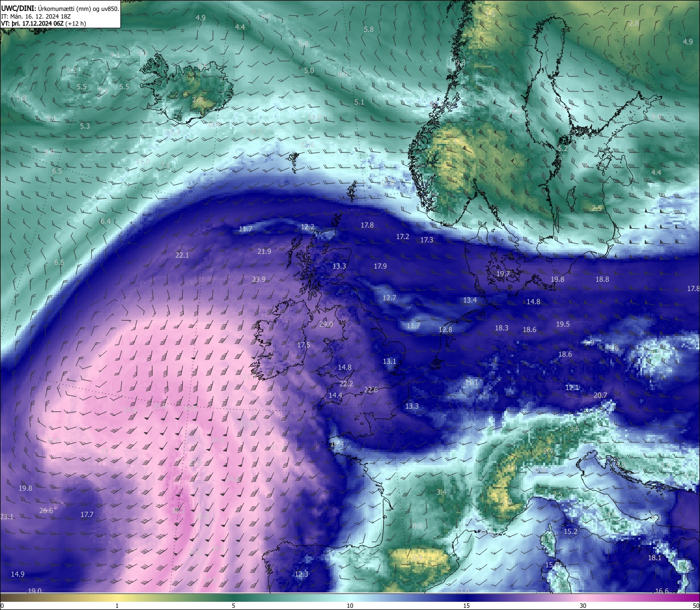Viewport: 700px width, 610px height.
Task: Click the 26.6 value label on the map
Action: click(x=46, y=511)
